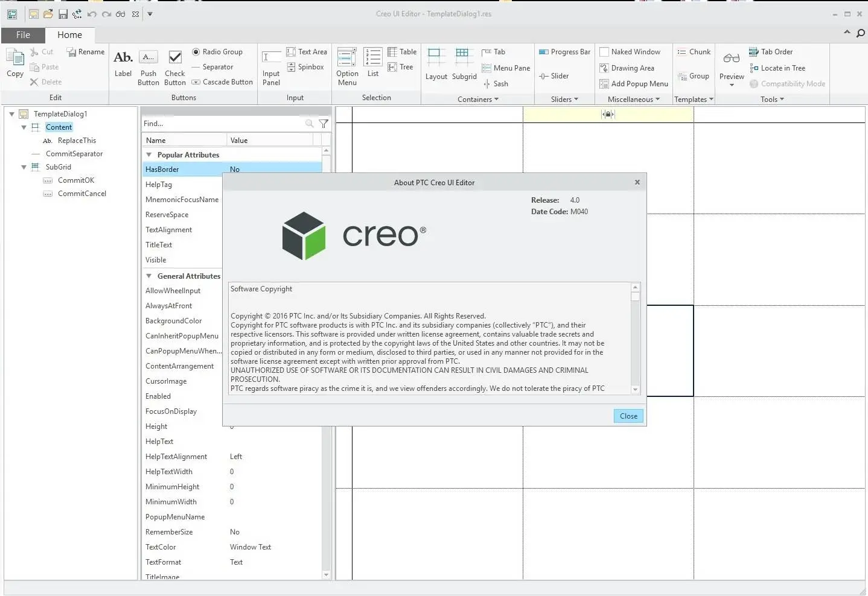This screenshot has height=596, width=868.
Task: Add a Sash container
Action: (x=496, y=84)
